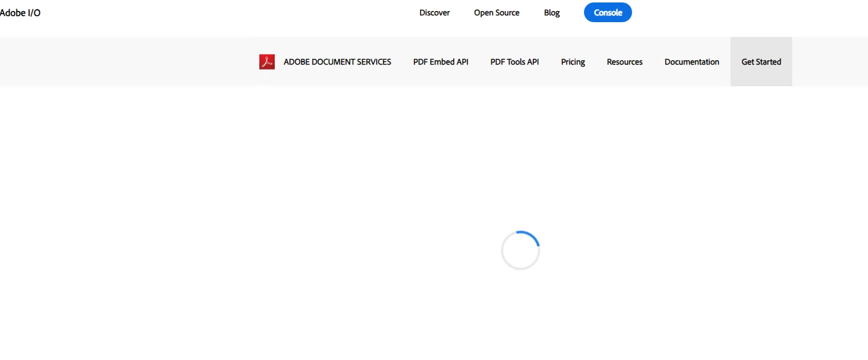
Task: Select PDF Tools API tab
Action: pyautogui.click(x=514, y=62)
